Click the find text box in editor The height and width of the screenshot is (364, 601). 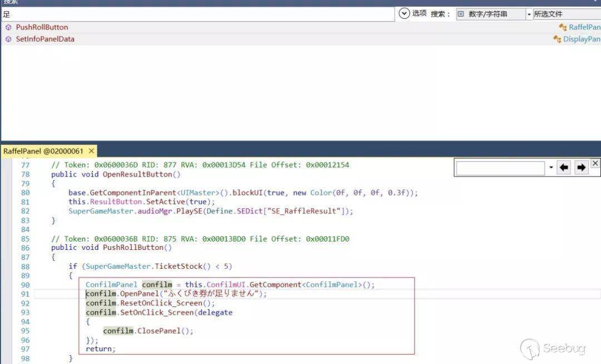point(500,168)
